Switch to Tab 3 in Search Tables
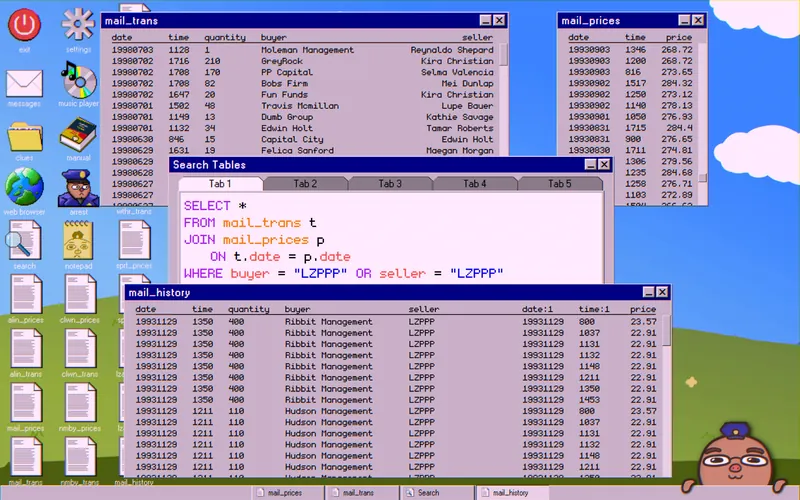Image resolution: width=800 pixels, height=500 pixels. (390, 184)
